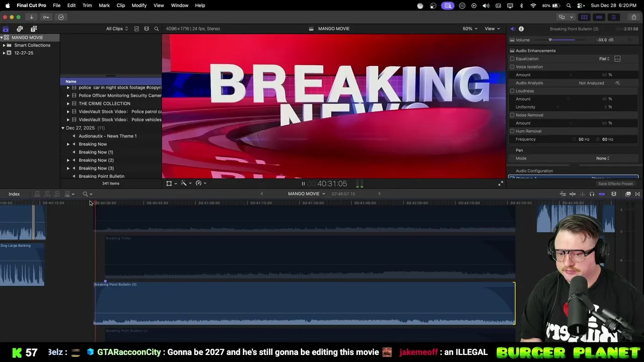644x362 pixels.
Task: Open the Trim menu
Action: click(x=87, y=6)
